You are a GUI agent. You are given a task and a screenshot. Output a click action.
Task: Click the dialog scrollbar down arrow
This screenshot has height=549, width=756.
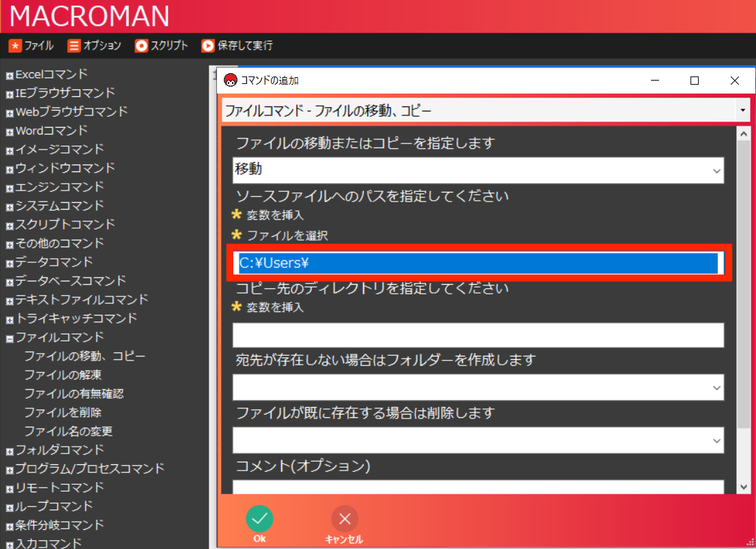pos(744,488)
